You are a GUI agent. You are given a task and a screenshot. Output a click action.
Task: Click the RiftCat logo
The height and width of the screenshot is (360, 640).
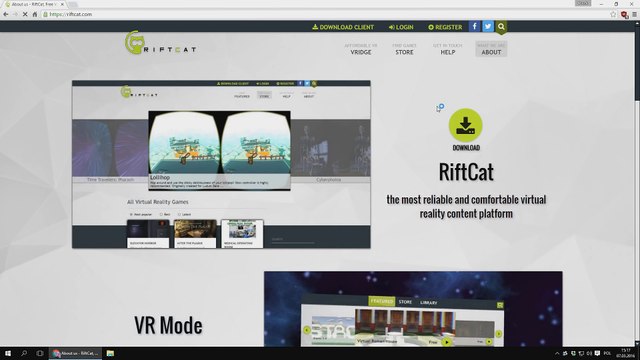160,42
